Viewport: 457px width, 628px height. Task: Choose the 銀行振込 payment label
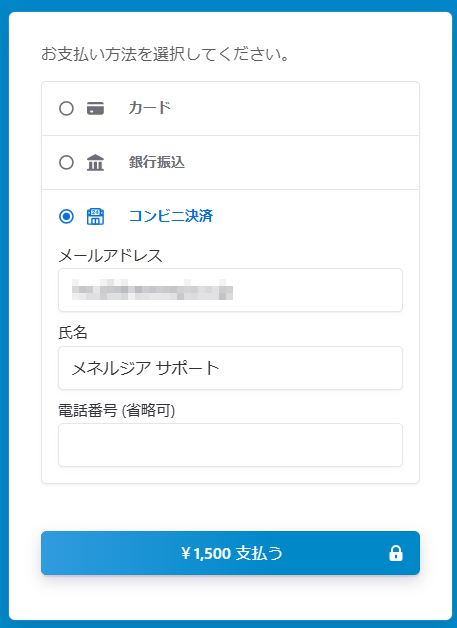pyautogui.click(x=157, y=162)
